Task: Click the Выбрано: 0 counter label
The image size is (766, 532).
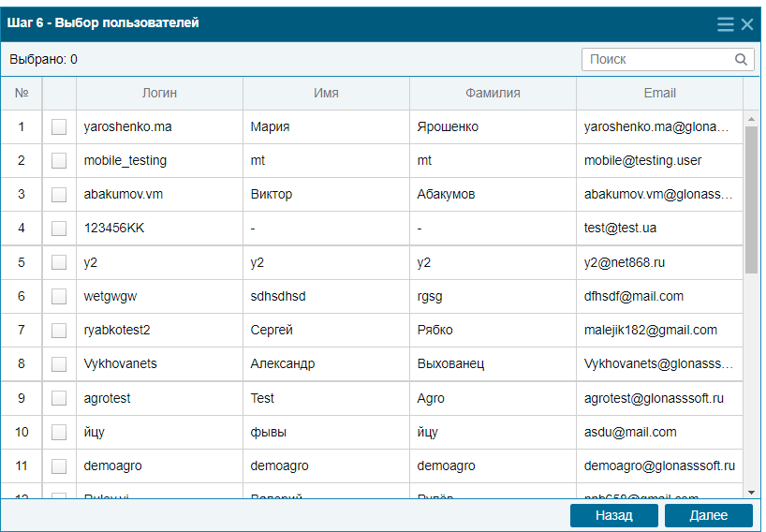Action: [43, 60]
